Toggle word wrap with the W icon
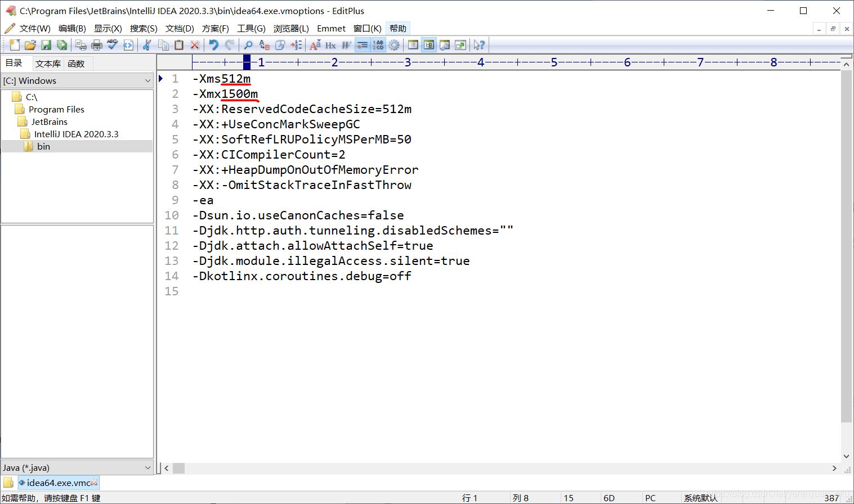 point(346,45)
